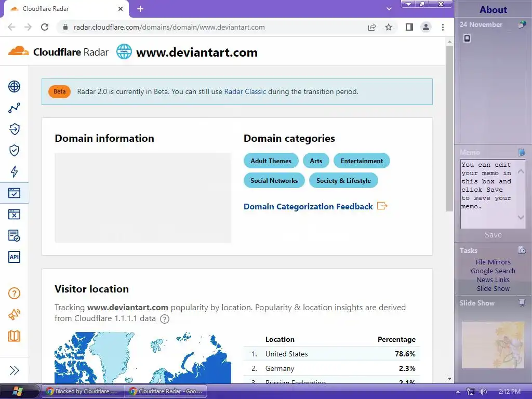Open News Links task link
The height and width of the screenshot is (399, 532).
493,280
